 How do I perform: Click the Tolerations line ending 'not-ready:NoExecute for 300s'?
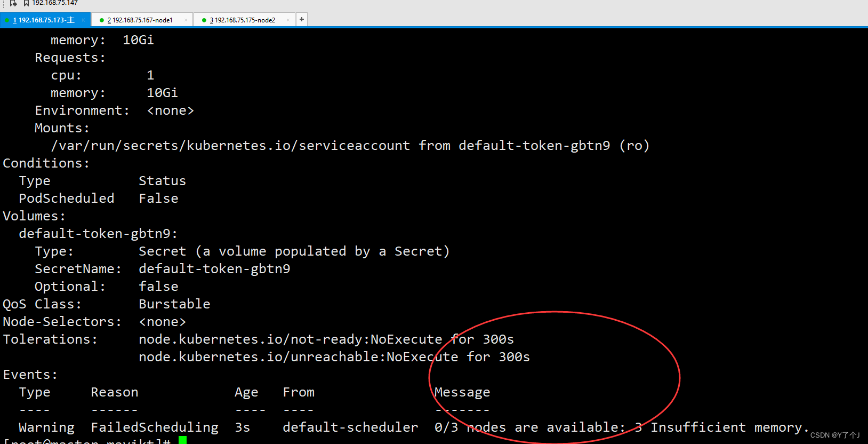pyautogui.click(x=326, y=339)
